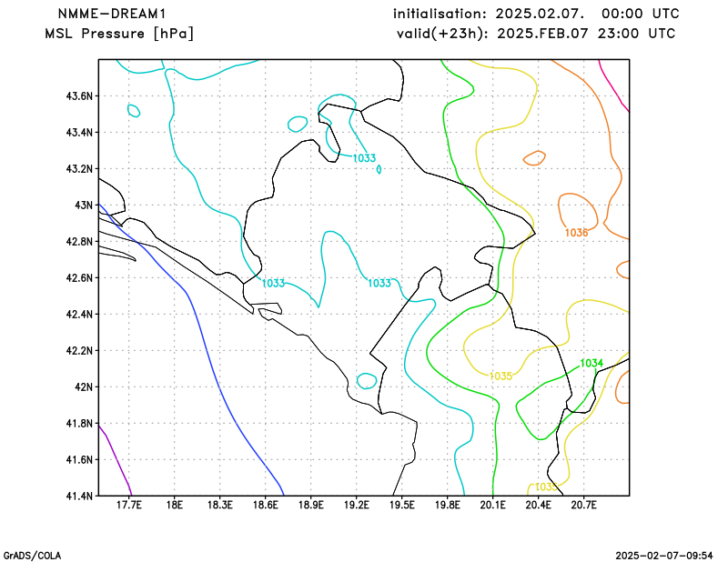Click the 42N latitude label
This screenshot has width=728, height=562.
pyautogui.click(x=84, y=387)
